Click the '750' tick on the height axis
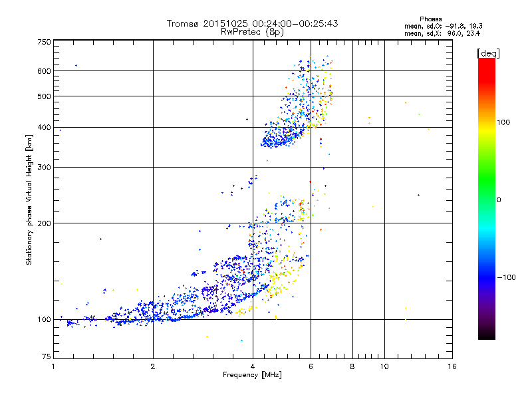 (44, 42)
